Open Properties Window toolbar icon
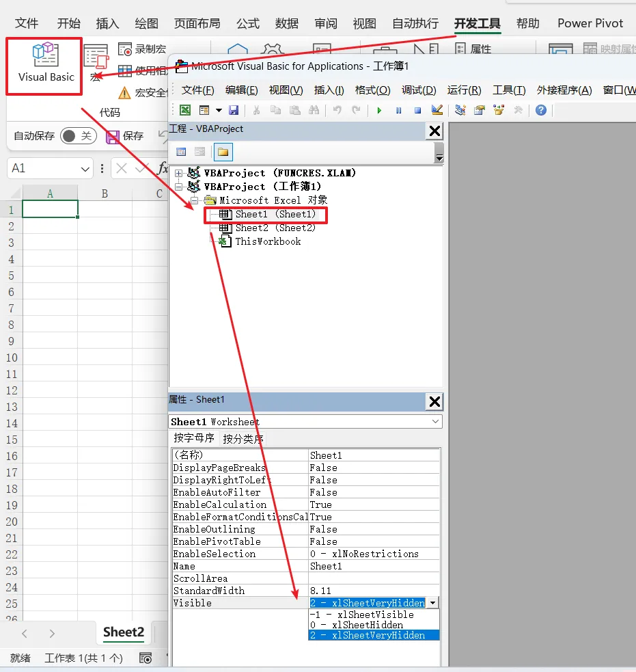 pyautogui.click(x=480, y=110)
